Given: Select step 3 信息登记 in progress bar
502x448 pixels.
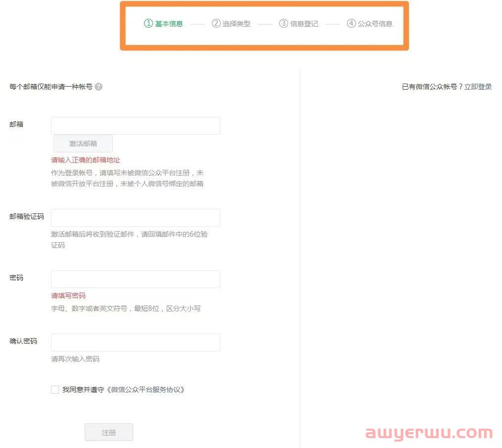Looking at the screenshot, I should click(x=299, y=23).
